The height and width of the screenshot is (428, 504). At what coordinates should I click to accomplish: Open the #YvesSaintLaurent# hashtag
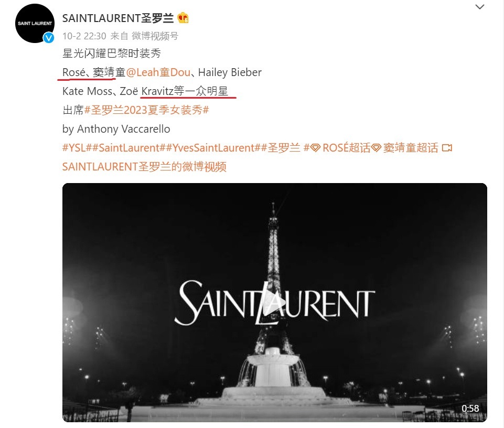point(213,148)
